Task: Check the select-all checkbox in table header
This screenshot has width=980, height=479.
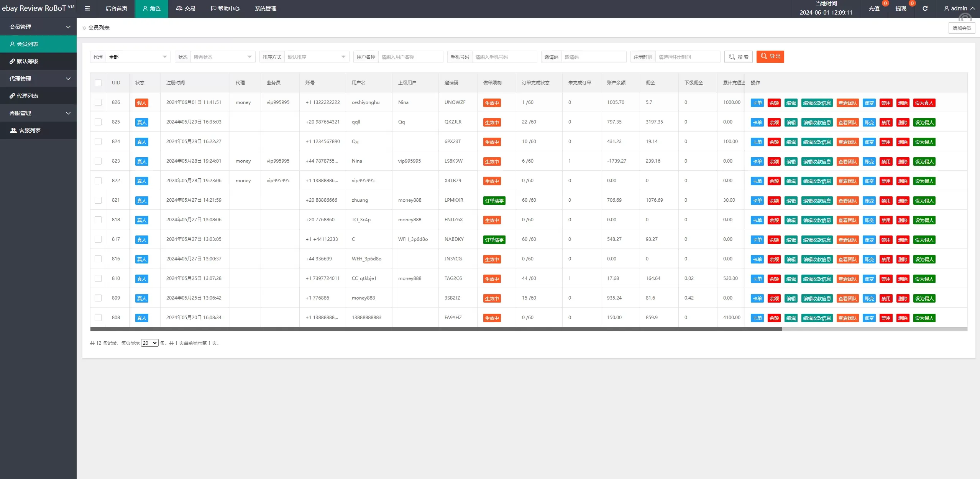Action: [98, 83]
